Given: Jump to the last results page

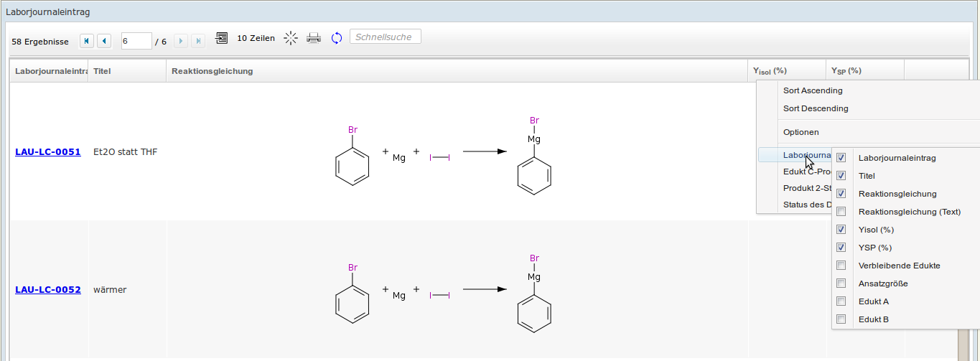Looking at the screenshot, I should (x=198, y=41).
